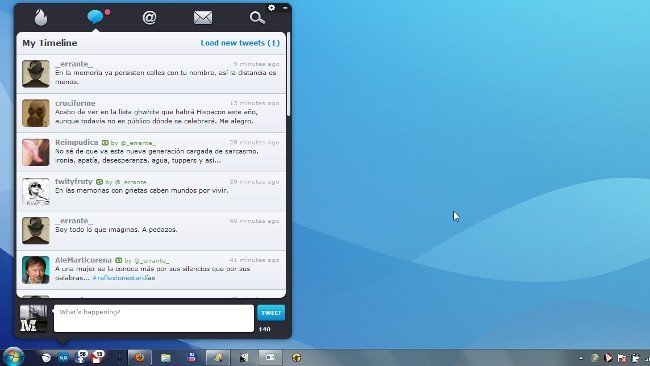Click avatar on 'Soy todo lo que' tweet
The height and width of the screenshot is (366, 650).
click(36, 230)
